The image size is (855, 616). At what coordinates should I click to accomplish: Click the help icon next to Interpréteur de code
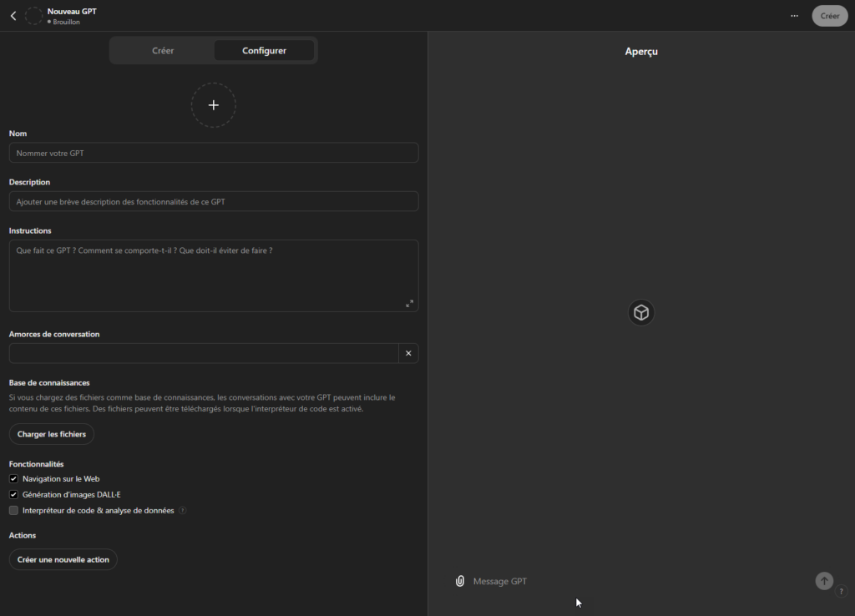(183, 511)
